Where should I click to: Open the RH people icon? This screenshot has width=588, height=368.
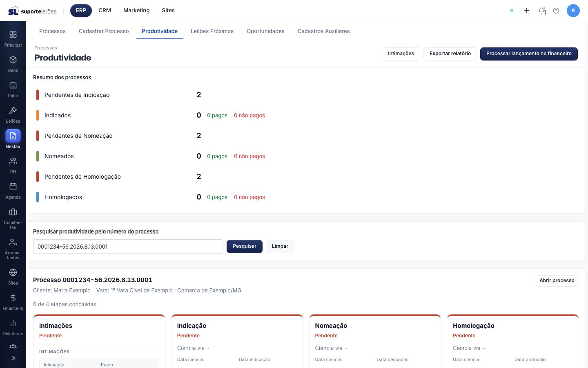coord(13,161)
